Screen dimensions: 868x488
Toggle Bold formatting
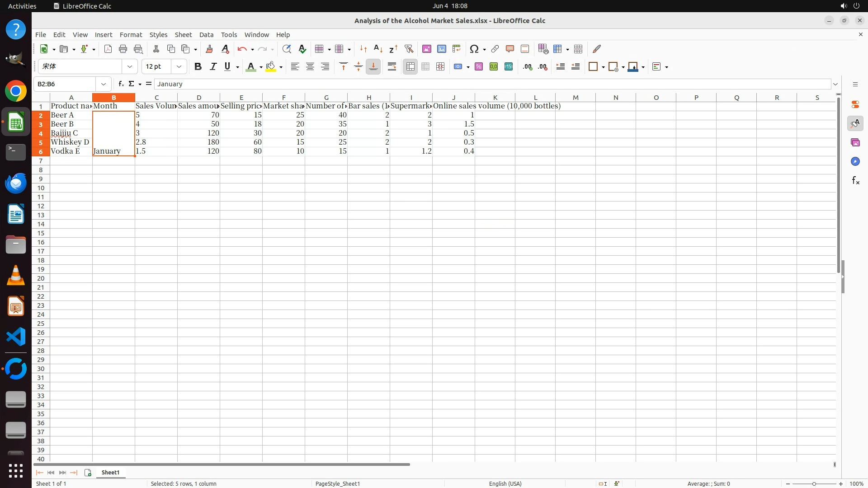point(198,67)
